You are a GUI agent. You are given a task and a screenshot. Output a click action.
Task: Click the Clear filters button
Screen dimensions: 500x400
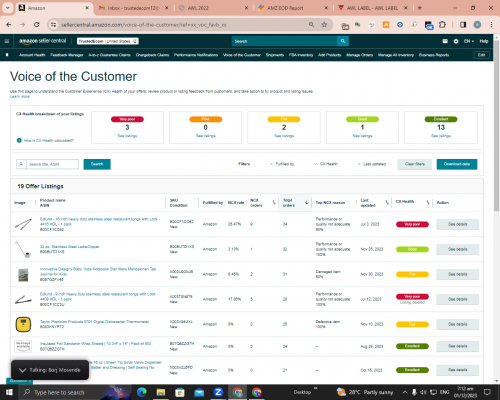click(x=415, y=164)
